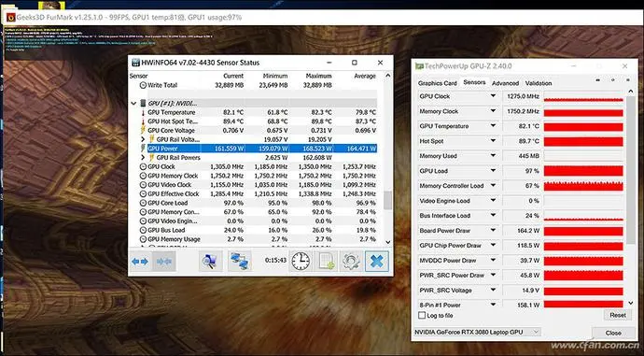Enable the Log to file checkbox in GPU-Z
The width and height of the screenshot is (644, 356).
422,315
